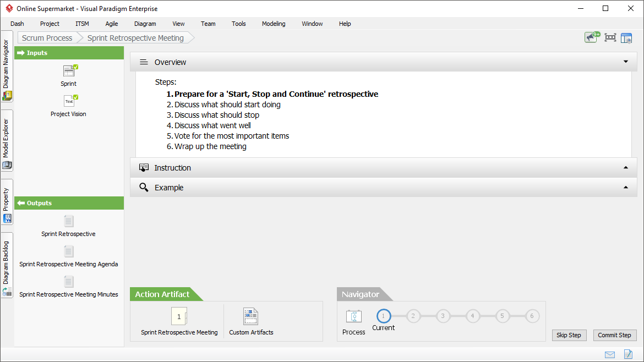Click the Outputs panel header
Viewport: 644px width, 362px height.
tap(69, 203)
